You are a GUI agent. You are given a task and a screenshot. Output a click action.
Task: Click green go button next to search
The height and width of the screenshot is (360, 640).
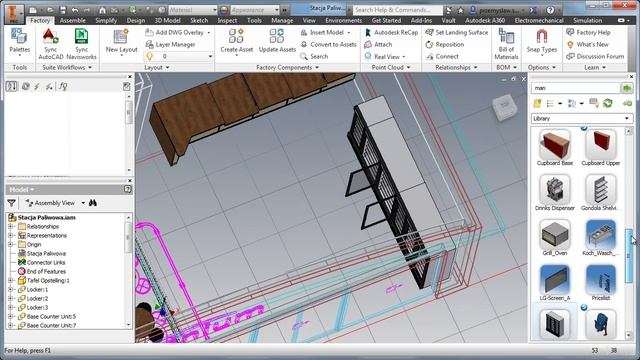point(627,88)
